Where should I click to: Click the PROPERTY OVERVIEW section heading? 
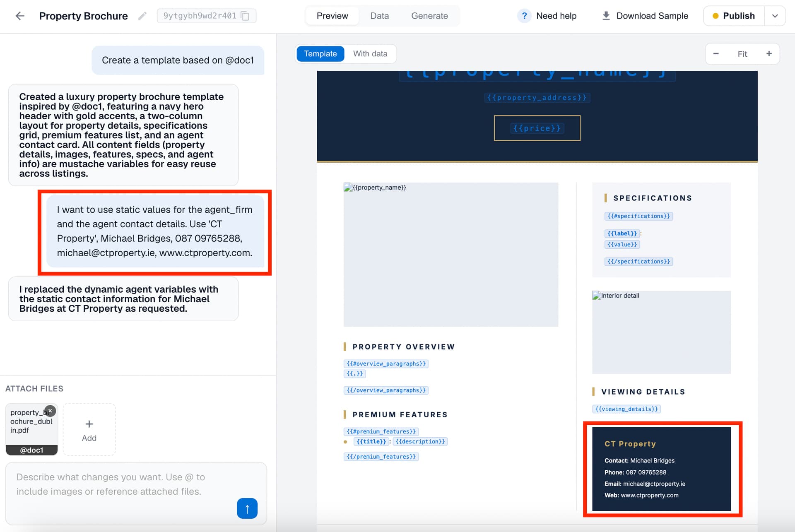click(x=403, y=347)
